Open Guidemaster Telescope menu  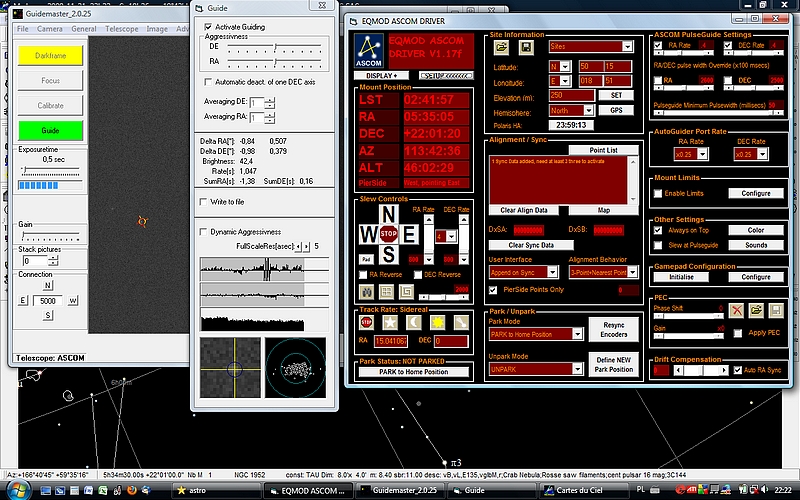(121, 29)
